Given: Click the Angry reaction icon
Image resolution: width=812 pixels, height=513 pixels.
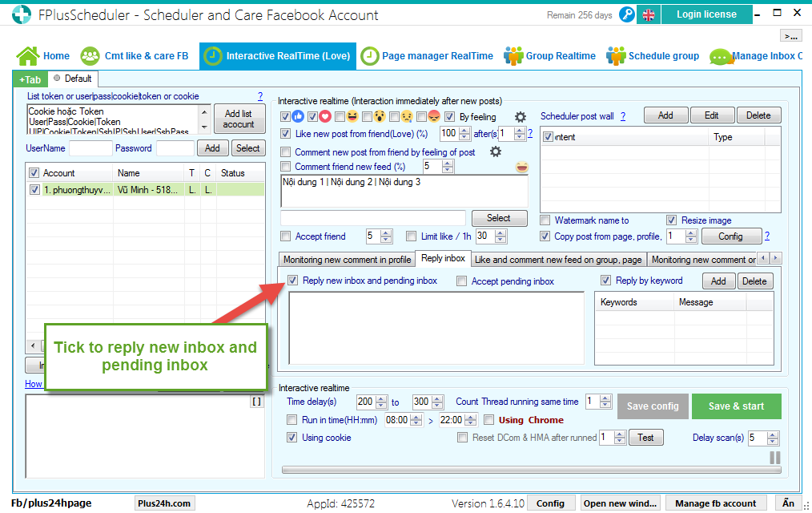Looking at the screenshot, I should tap(434, 116).
